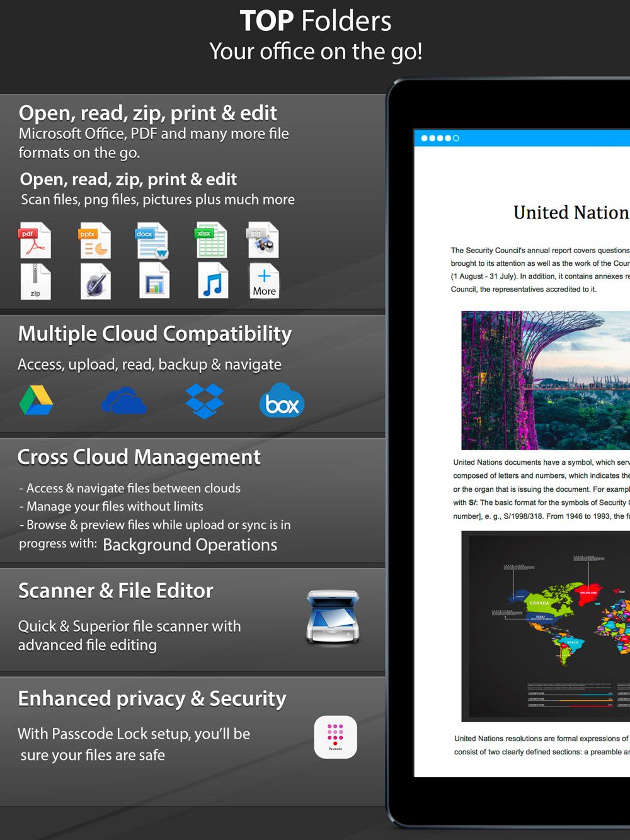Click the page indicator dots on iPad
Viewport: 630px width, 840px height.
pyautogui.click(x=440, y=138)
